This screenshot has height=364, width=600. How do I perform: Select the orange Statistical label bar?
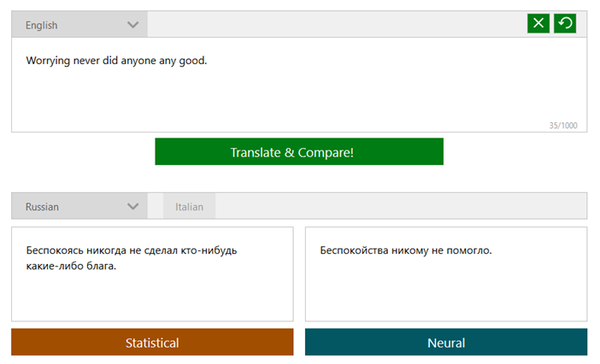tap(152, 343)
